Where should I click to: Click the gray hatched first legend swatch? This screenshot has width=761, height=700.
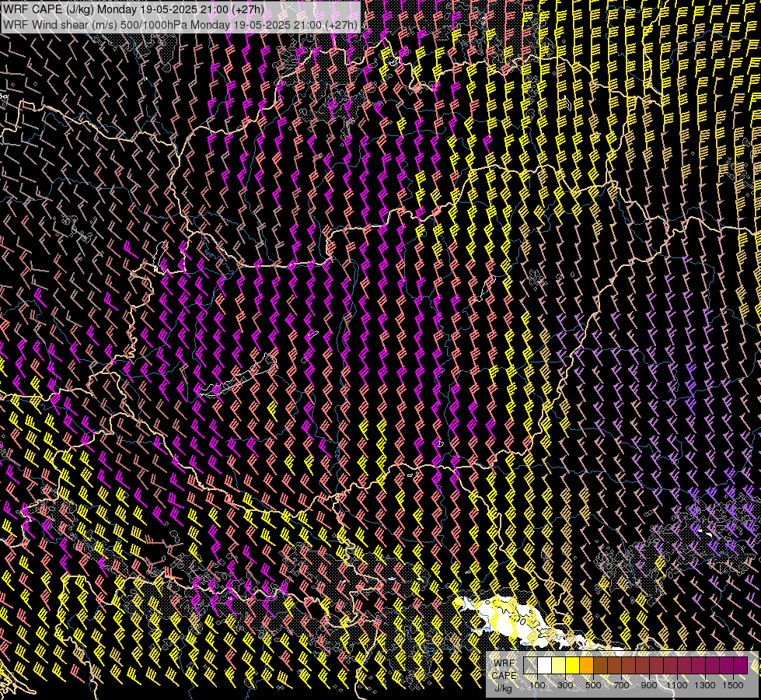pos(530,665)
